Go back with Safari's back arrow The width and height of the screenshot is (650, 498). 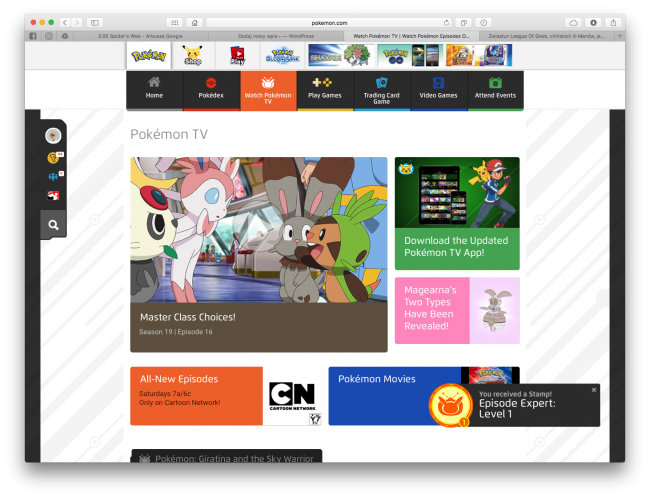click(x=65, y=22)
